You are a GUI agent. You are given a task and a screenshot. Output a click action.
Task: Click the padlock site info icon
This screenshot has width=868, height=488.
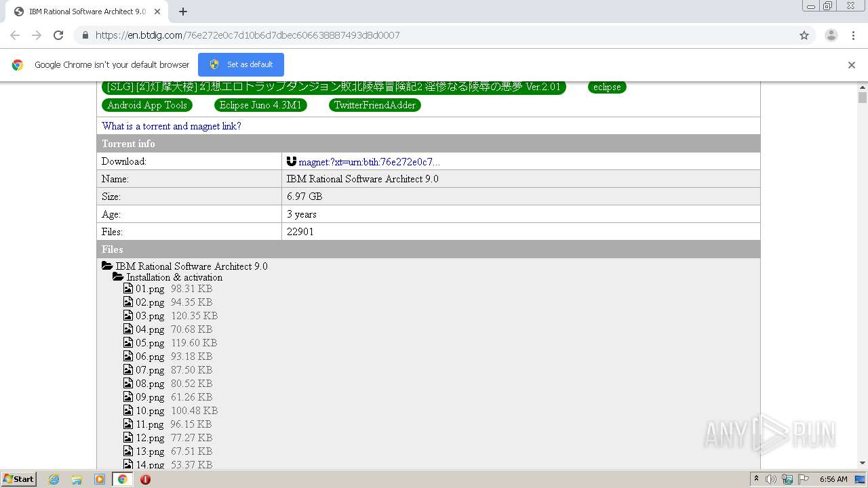point(85,35)
